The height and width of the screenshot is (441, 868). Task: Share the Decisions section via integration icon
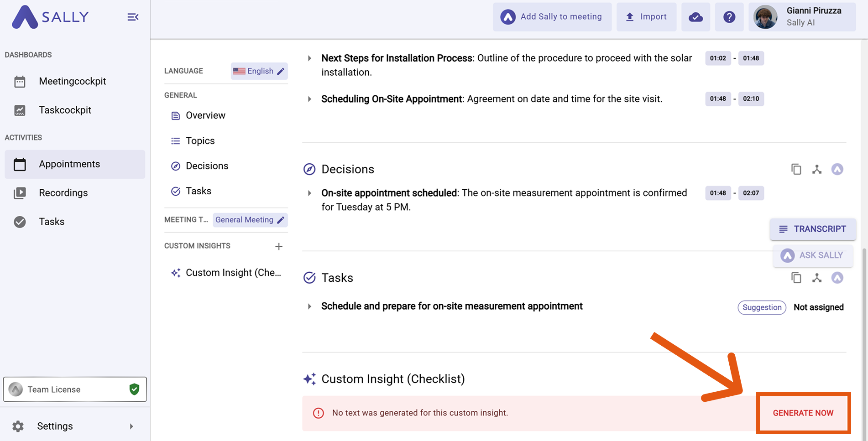(x=816, y=169)
